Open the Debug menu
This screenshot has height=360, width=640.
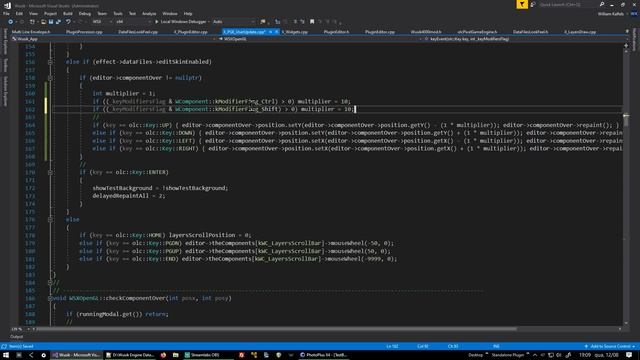(84, 13)
